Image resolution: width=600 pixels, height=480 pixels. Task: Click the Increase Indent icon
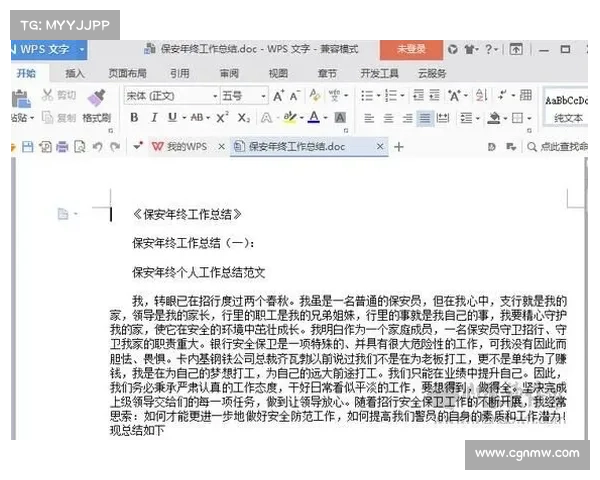(x=434, y=95)
